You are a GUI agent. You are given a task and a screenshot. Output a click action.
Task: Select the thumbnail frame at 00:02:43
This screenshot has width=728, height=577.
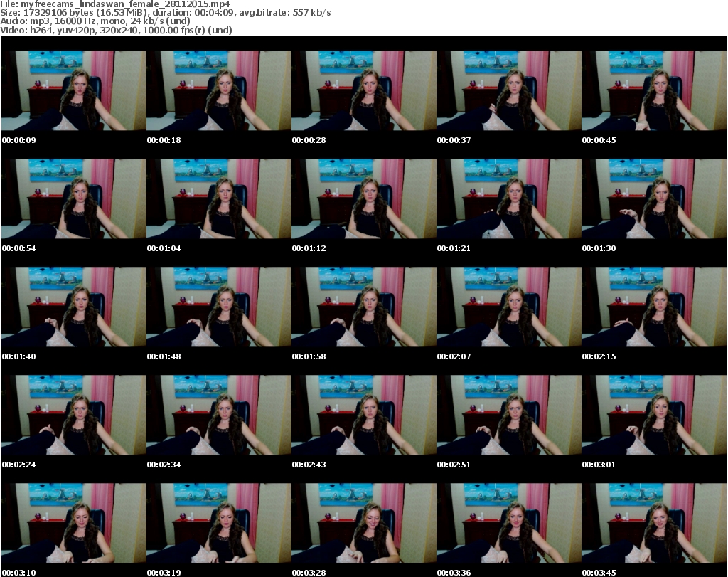click(364, 415)
